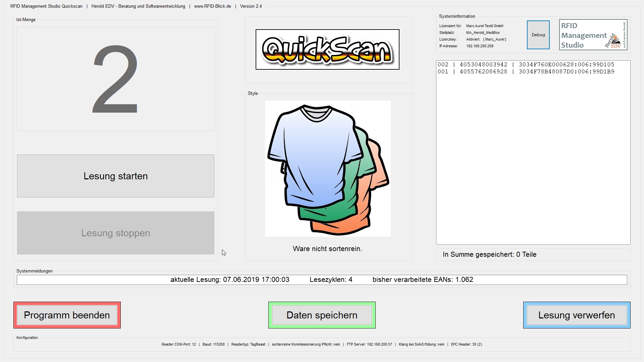The image size is (644, 362).
Task: Click Stellplatz value MA_Herold_MediBox
Action: pos(483,33)
